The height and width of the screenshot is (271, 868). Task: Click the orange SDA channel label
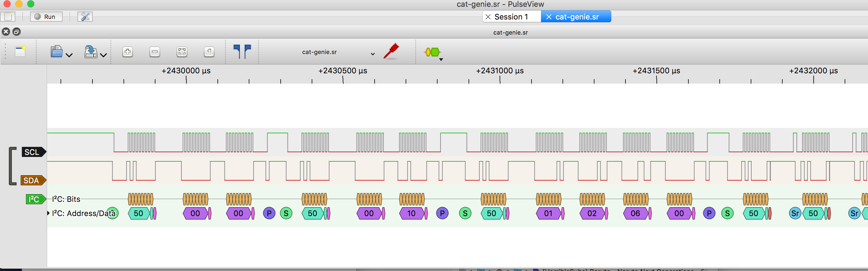32,180
